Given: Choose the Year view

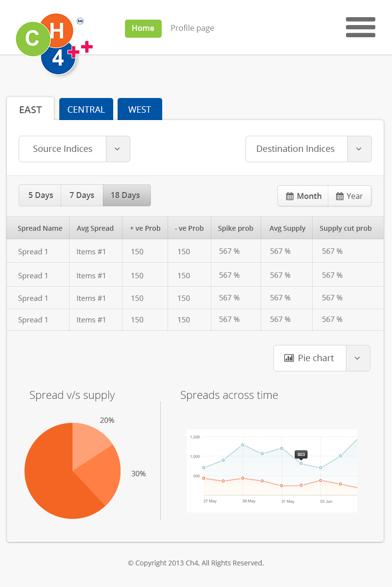Looking at the screenshot, I should coord(350,196).
